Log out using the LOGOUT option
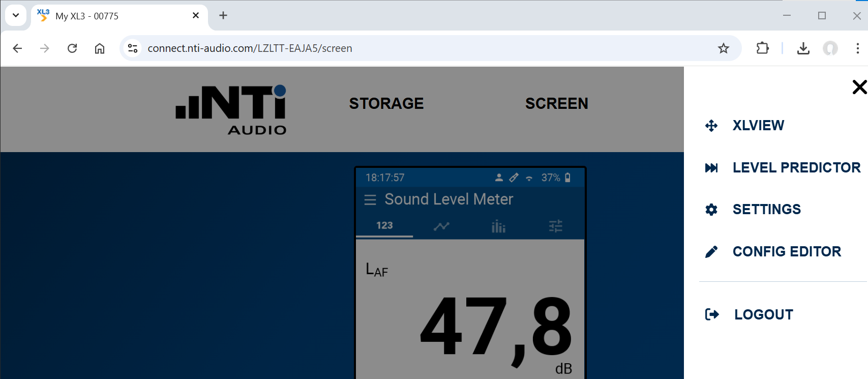The height and width of the screenshot is (379, 868). click(763, 315)
